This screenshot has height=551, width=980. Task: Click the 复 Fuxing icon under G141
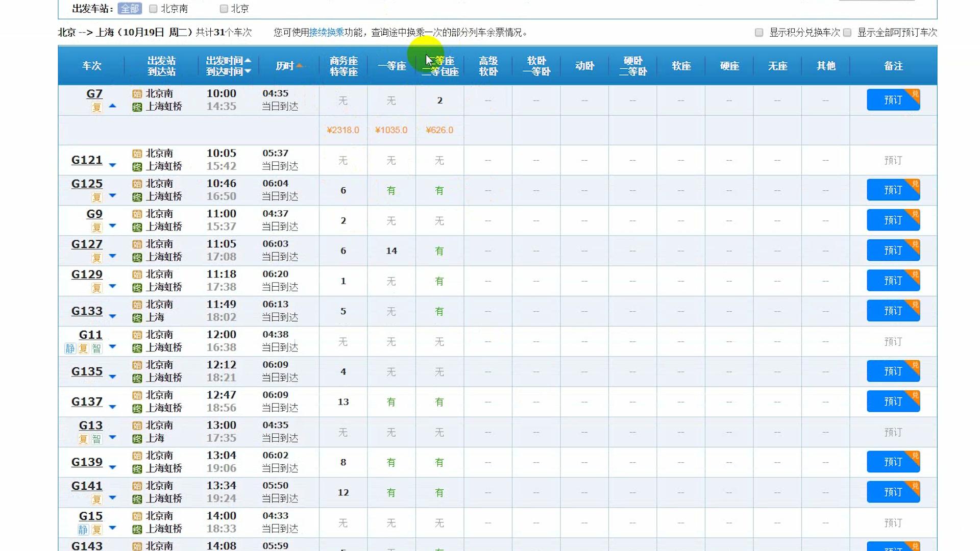[95, 499]
